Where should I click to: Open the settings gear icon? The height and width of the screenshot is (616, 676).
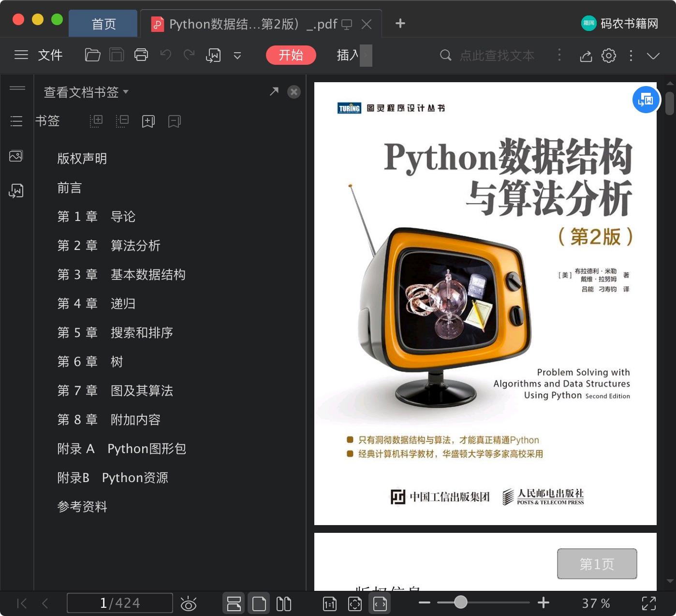[609, 56]
